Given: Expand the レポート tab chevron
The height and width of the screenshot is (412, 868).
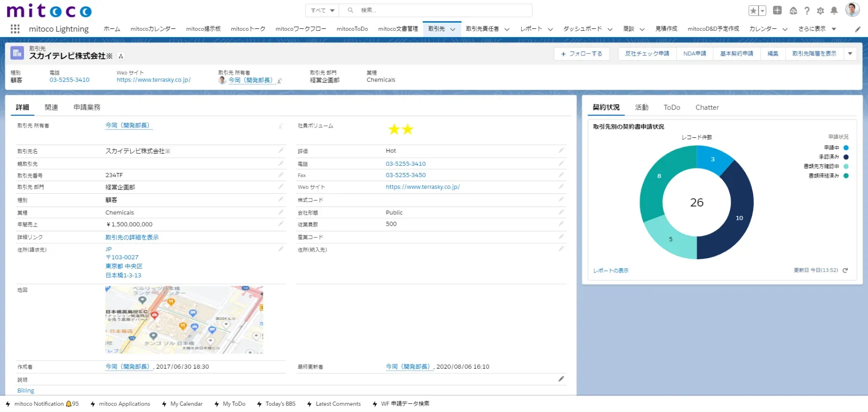Looking at the screenshot, I should click(550, 29).
